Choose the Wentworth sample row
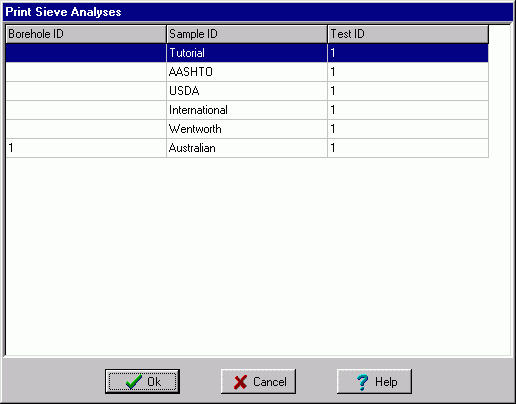The image size is (516, 404). (247, 129)
